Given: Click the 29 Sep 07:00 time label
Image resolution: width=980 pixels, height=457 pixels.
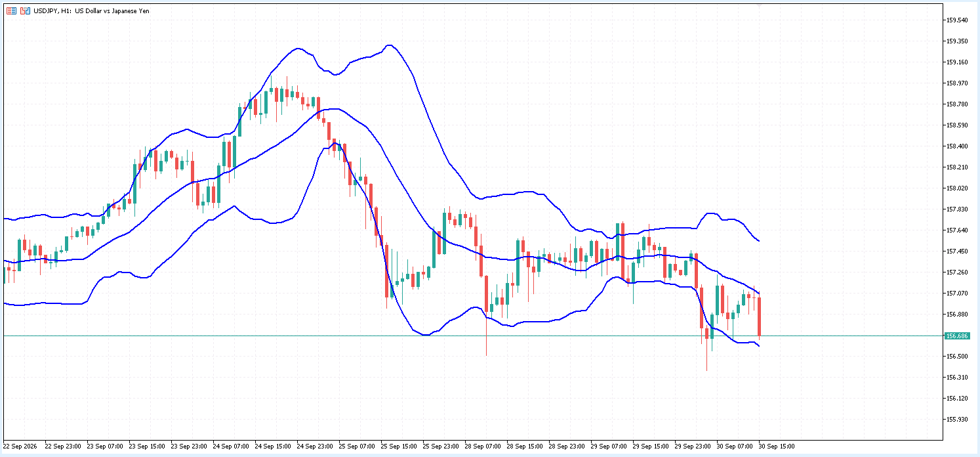Looking at the screenshot, I should [x=609, y=446].
